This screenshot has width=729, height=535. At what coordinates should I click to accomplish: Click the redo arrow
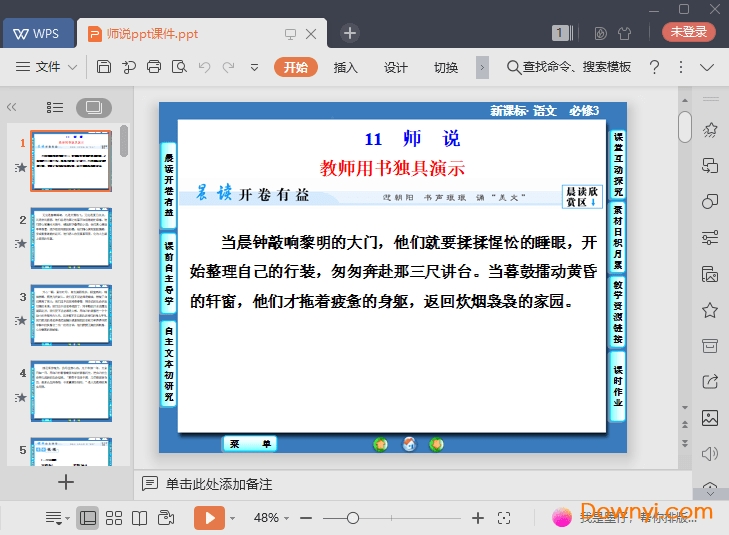pos(228,67)
